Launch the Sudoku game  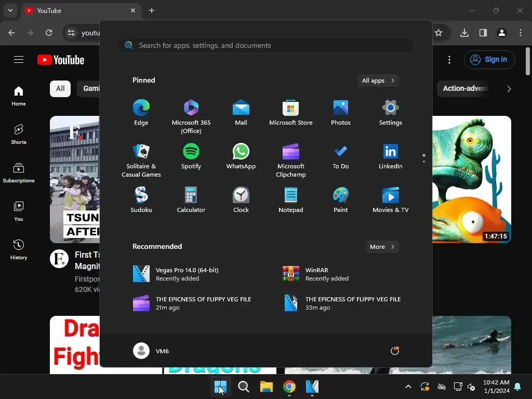[x=141, y=200]
